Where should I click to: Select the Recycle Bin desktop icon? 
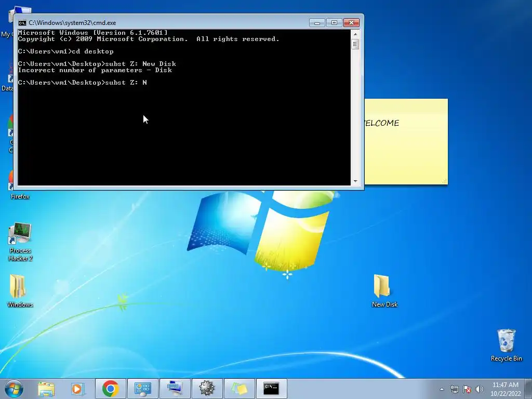[x=506, y=345]
